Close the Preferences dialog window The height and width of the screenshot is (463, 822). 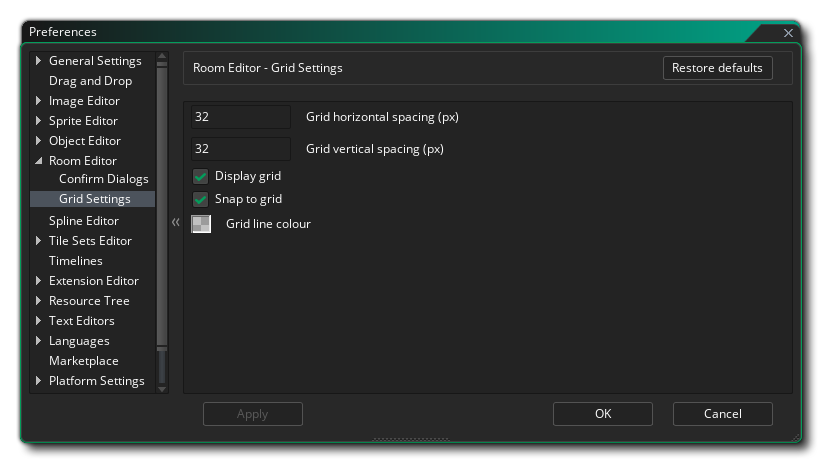click(x=788, y=33)
